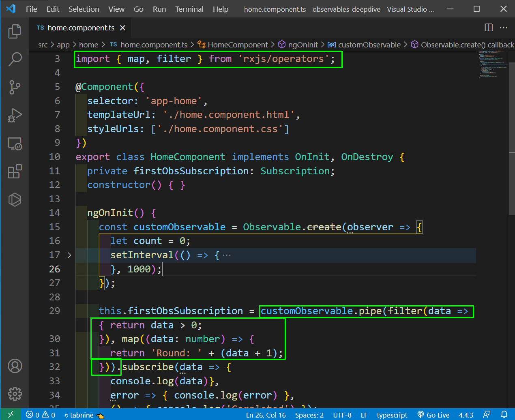The width and height of the screenshot is (515, 420).
Task: Click line number 29 in gutter
Action: tap(54, 311)
